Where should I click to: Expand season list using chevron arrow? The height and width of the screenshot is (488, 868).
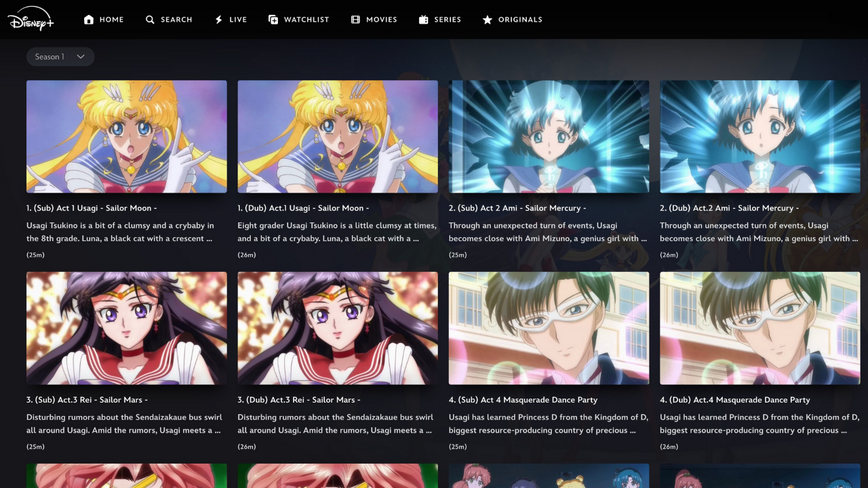point(81,57)
